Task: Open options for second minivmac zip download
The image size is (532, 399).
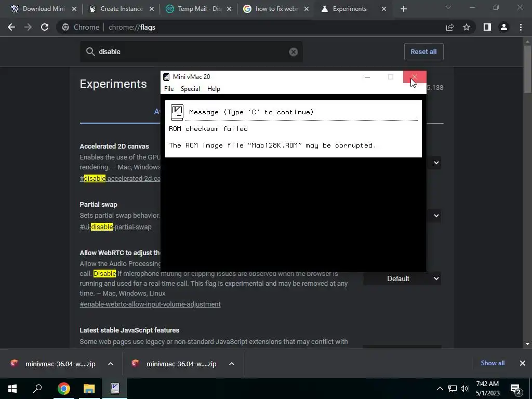Action: (x=232, y=364)
